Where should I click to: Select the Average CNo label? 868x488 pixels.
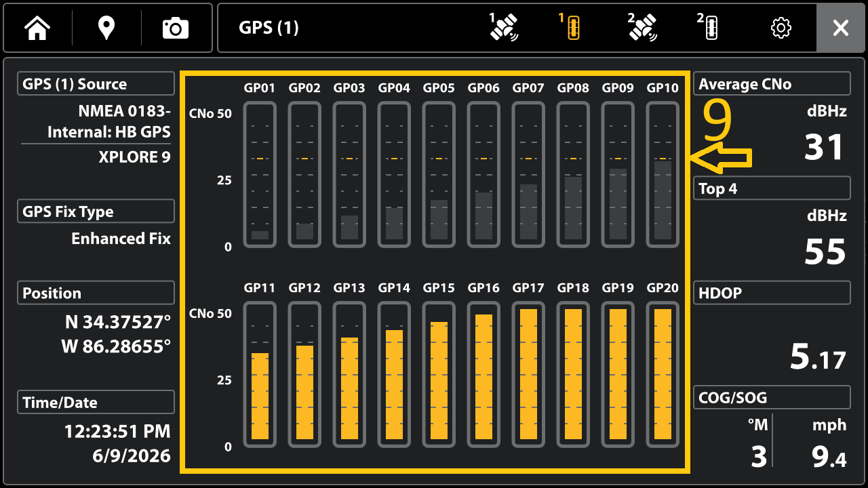[772, 84]
